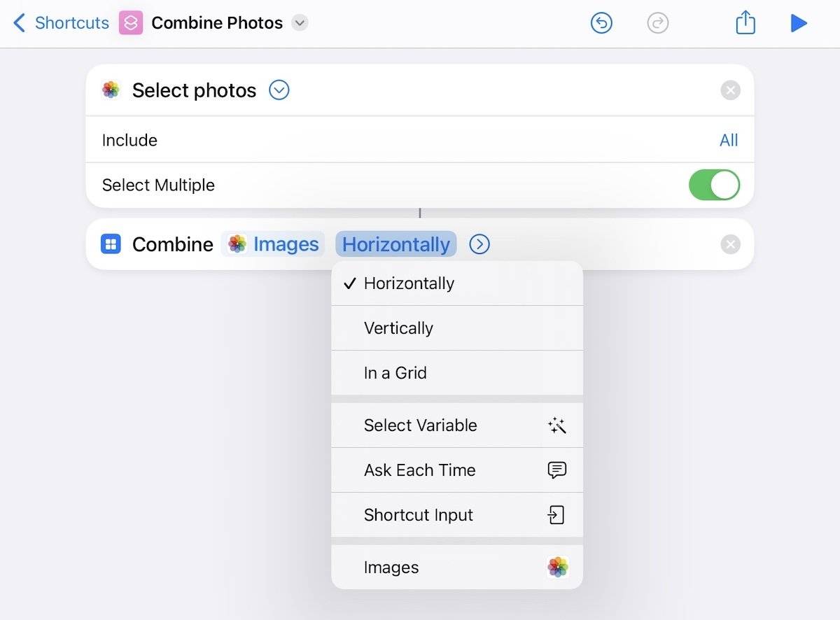Tap the redo arrow icon
The height and width of the screenshot is (620, 840).
point(657,23)
